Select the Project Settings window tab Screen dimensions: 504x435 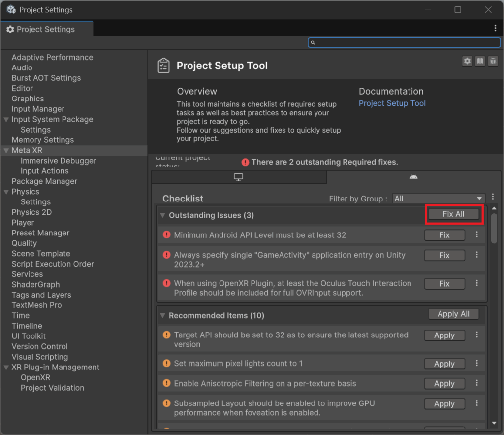[x=47, y=29]
